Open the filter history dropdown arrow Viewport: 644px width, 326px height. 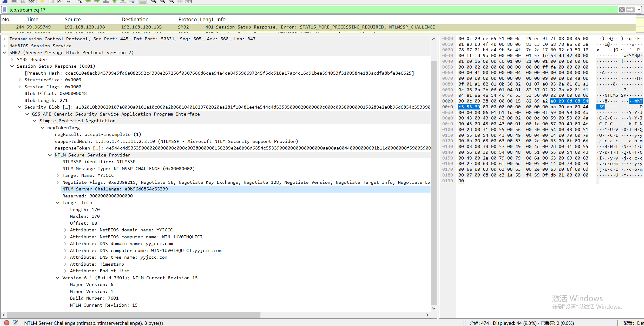(x=639, y=10)
